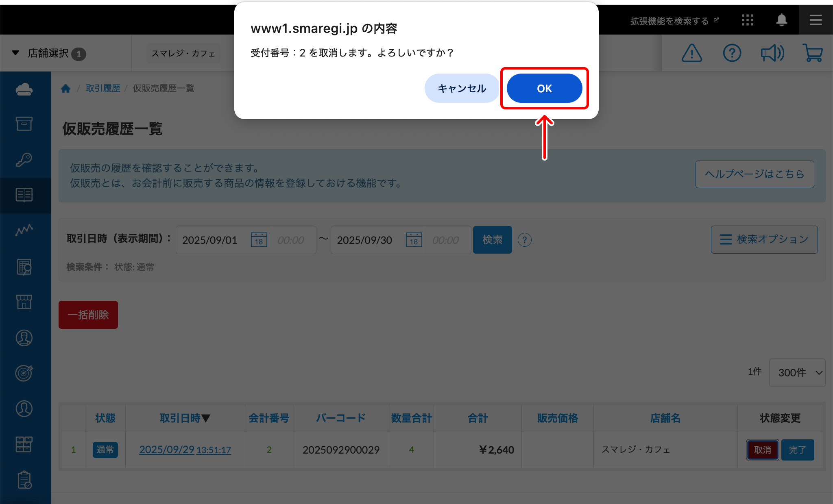Open the sales analysis graph sidebar icon
This screenshot has height=504, width=833.
[x=24, y=230]
